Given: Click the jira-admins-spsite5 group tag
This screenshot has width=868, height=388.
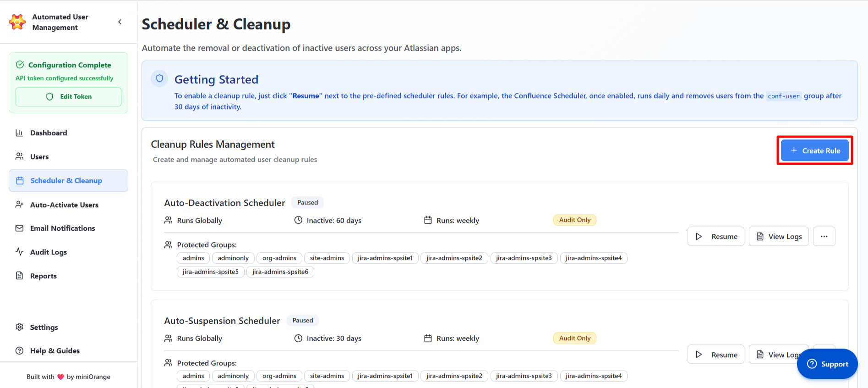Looking at the screenshot, I should pyautogui.click(x=211, y=272).
